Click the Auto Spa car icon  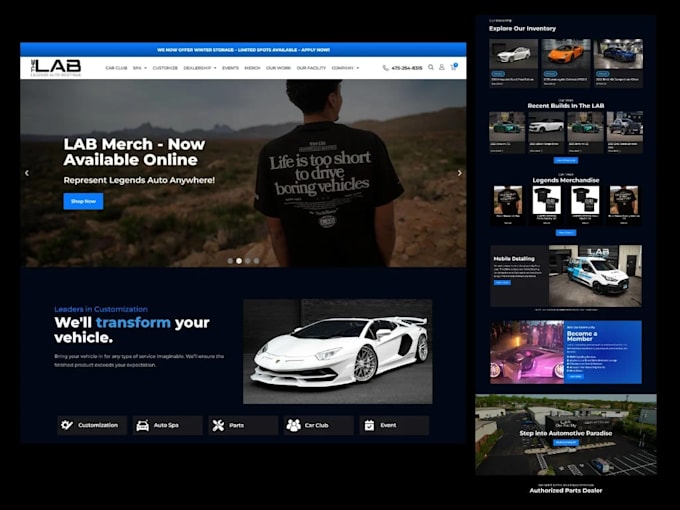142,425
